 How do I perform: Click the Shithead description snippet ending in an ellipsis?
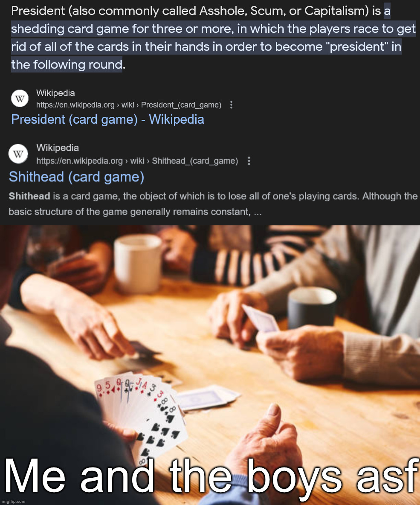click(213, 204)
